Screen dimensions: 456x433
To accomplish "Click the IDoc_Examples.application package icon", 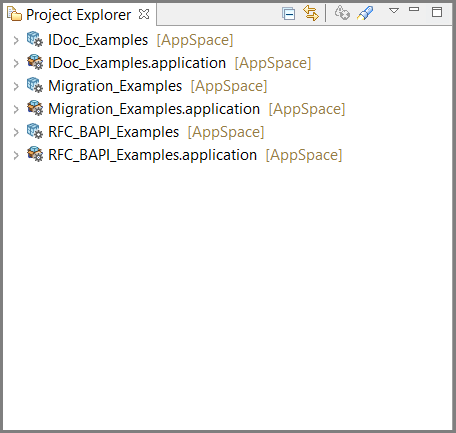I will tap(35, 62).
